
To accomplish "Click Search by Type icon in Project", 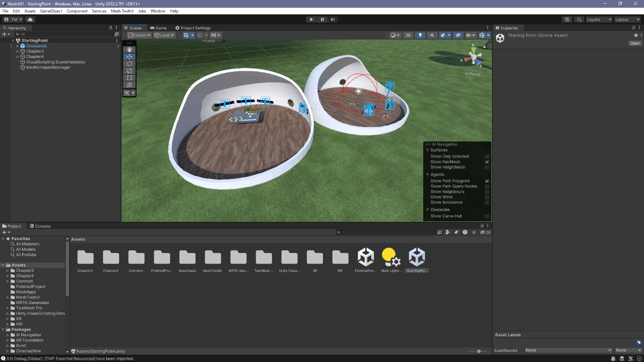I will (448, 232).
